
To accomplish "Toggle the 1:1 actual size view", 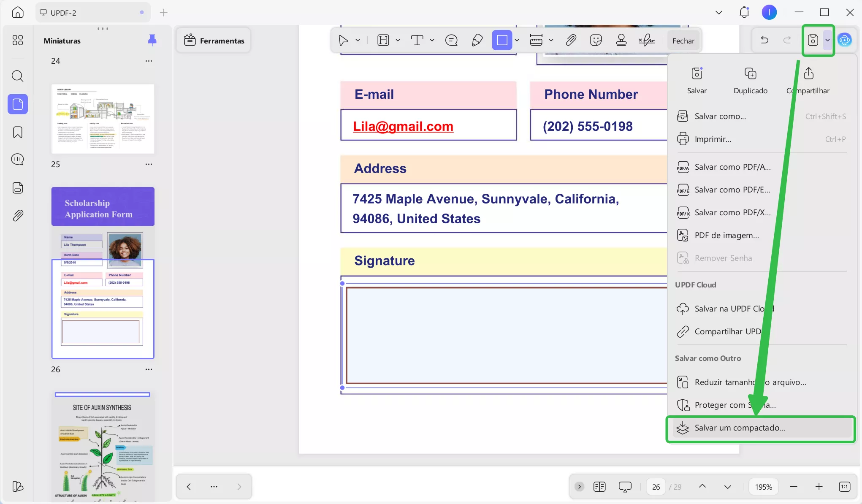I will 844,487.
